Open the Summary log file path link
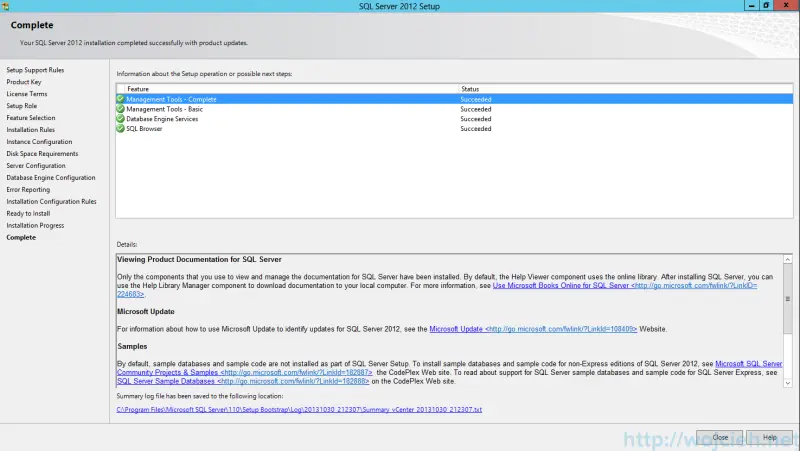Viewport: 800px width, 451px height. (299, 409)
